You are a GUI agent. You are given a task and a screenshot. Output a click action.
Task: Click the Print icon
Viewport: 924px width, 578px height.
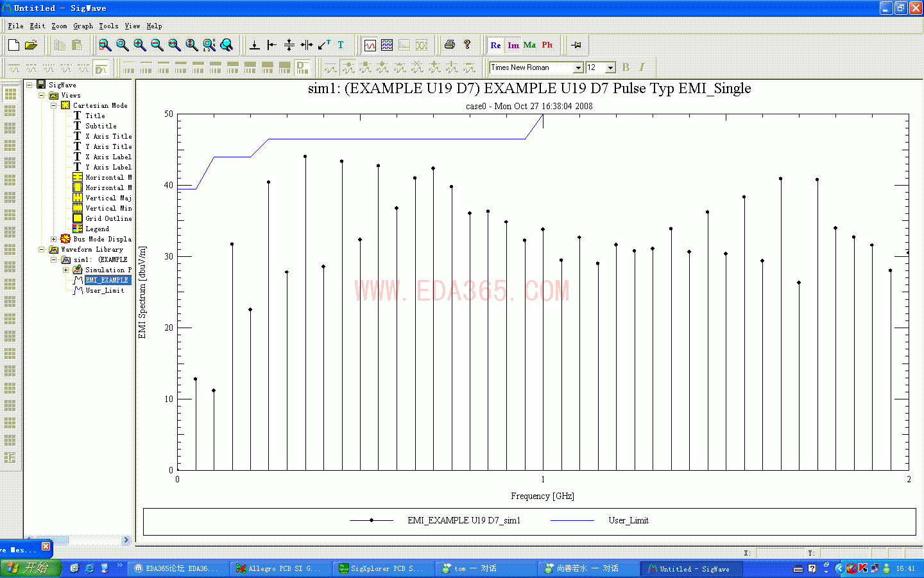[x=450, y=45]
